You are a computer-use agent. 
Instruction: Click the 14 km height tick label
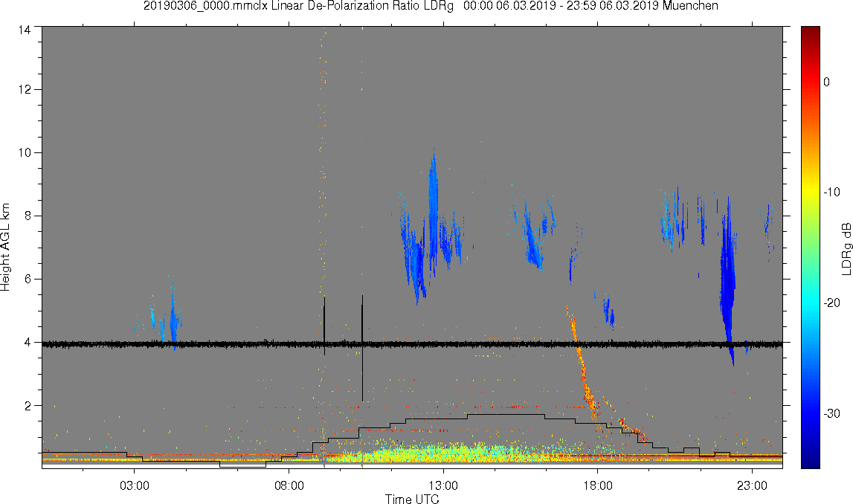point(24,30)
